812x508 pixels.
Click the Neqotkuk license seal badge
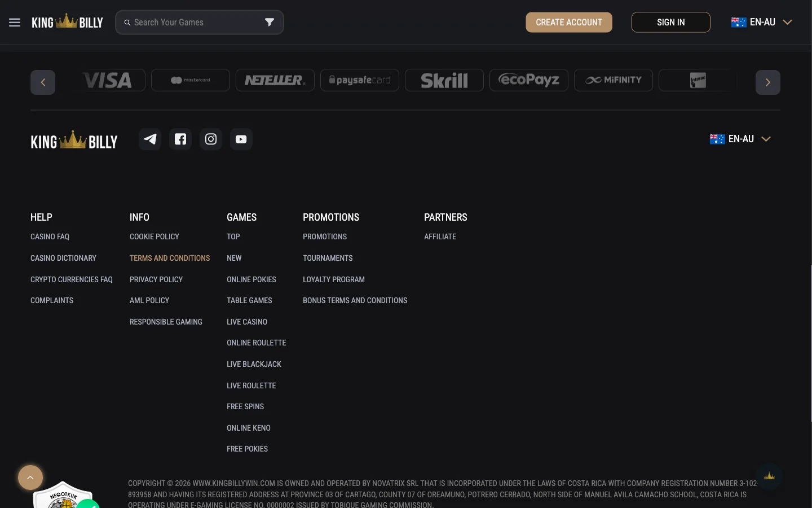click(63, 495)
